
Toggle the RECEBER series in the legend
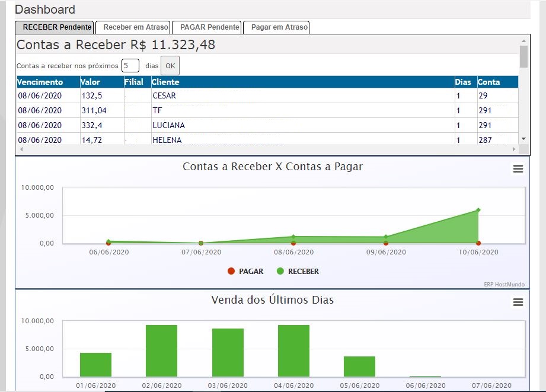(x=298, y=272)
